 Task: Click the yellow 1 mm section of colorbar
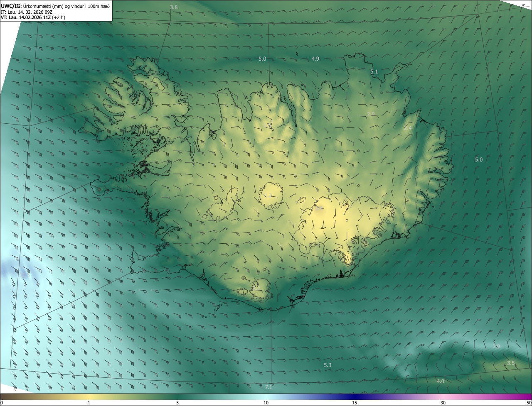click(89, 396)
